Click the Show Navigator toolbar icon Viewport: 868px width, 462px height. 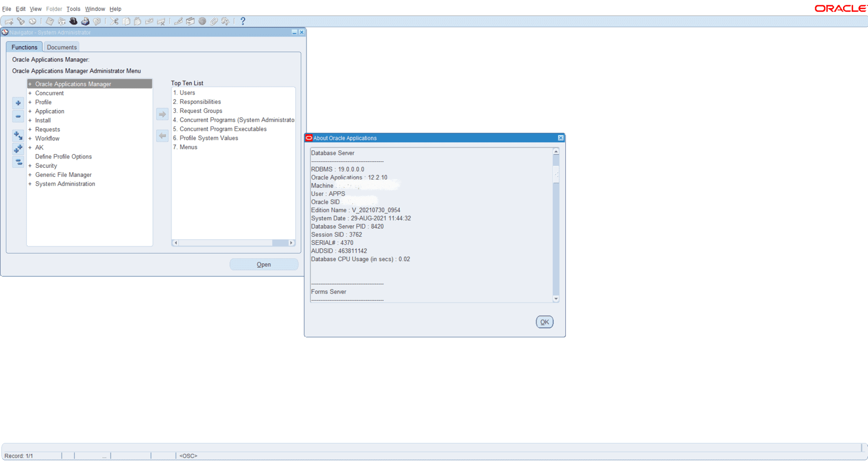coord(33,21)
